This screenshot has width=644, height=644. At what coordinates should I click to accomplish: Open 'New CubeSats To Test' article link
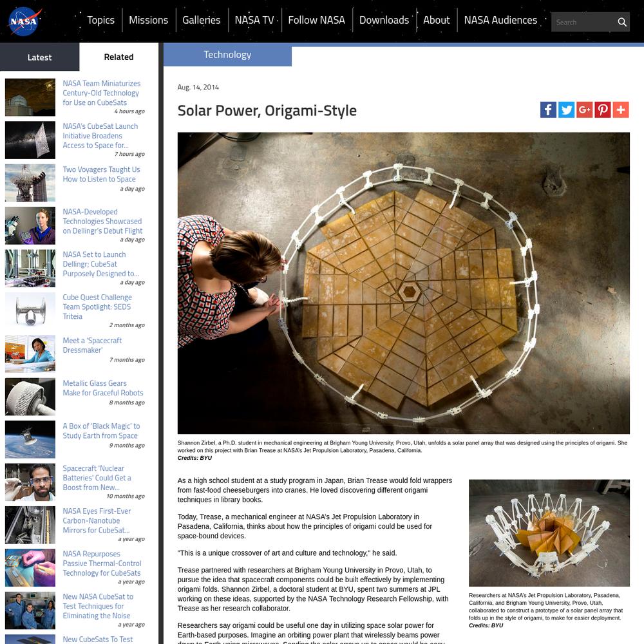point(97,639)
